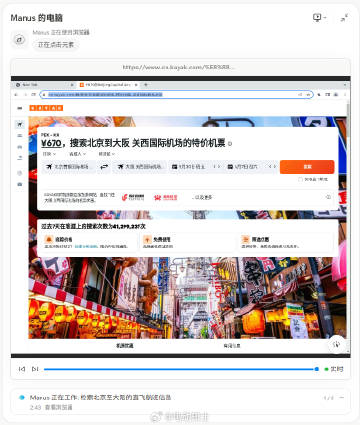The width and height of the screenshot is (360, 425).
Task: Open the hamburger menu beside the KAYAK logo
Action: (x=20, y=108)
